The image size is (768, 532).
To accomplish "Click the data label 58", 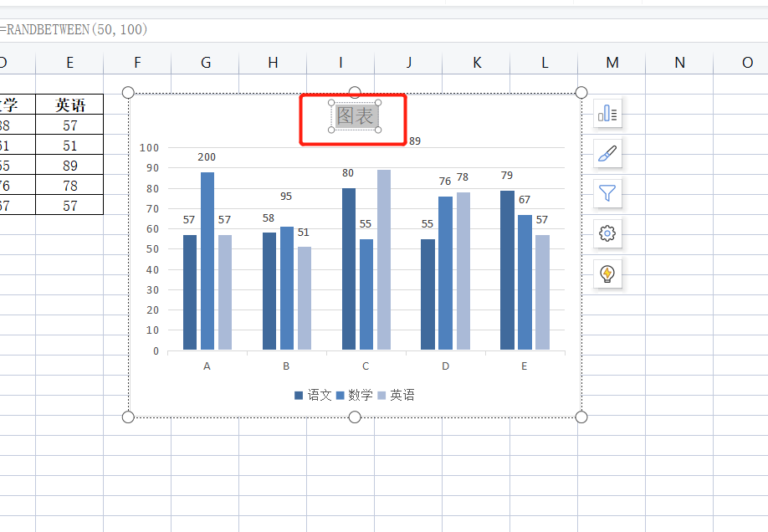I will point(269,218).
